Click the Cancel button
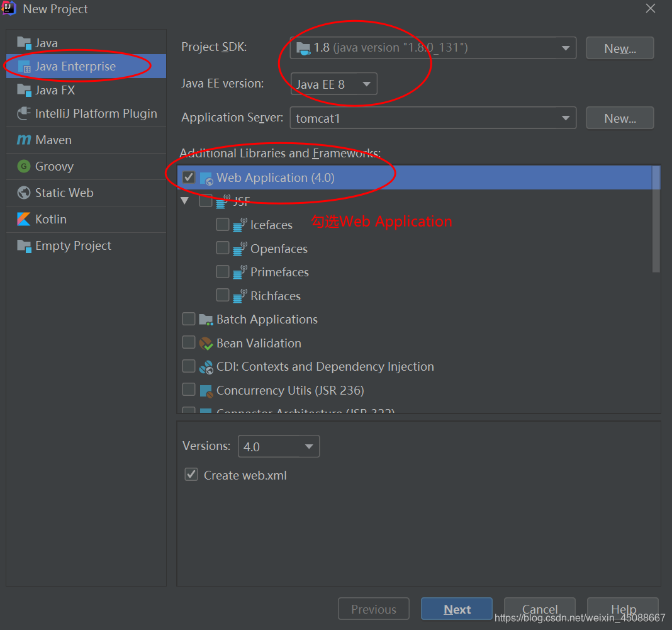 point(540,609)
